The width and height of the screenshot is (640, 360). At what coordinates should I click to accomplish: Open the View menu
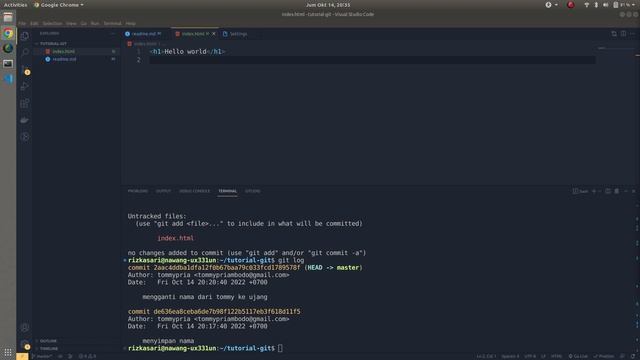(71, 24)
